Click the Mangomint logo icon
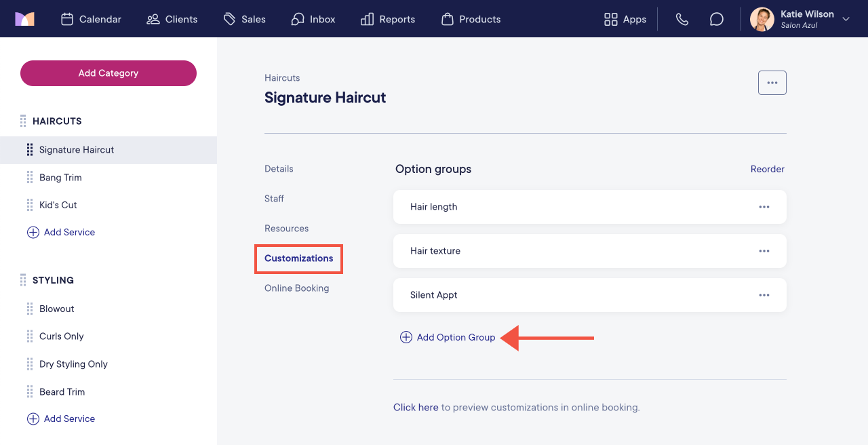 (24, 19)
